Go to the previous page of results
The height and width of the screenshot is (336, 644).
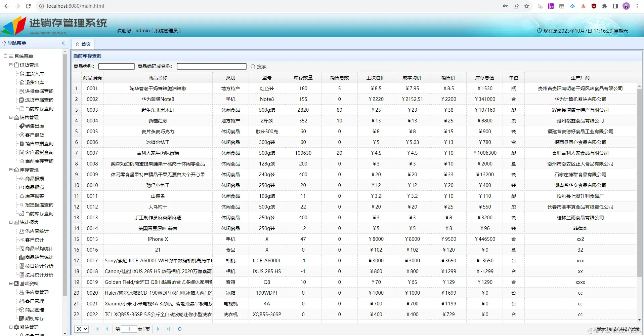coord(107,329)
